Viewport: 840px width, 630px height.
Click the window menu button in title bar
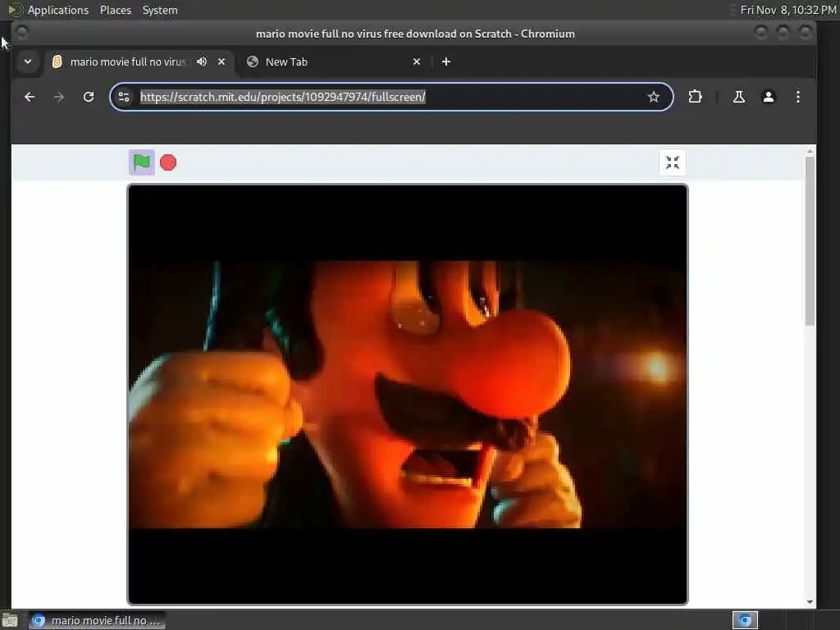22,33
